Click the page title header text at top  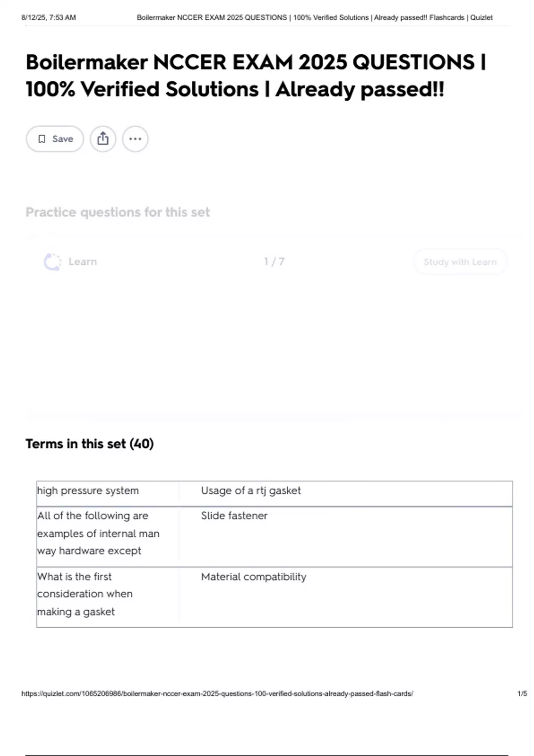[314, 18]
